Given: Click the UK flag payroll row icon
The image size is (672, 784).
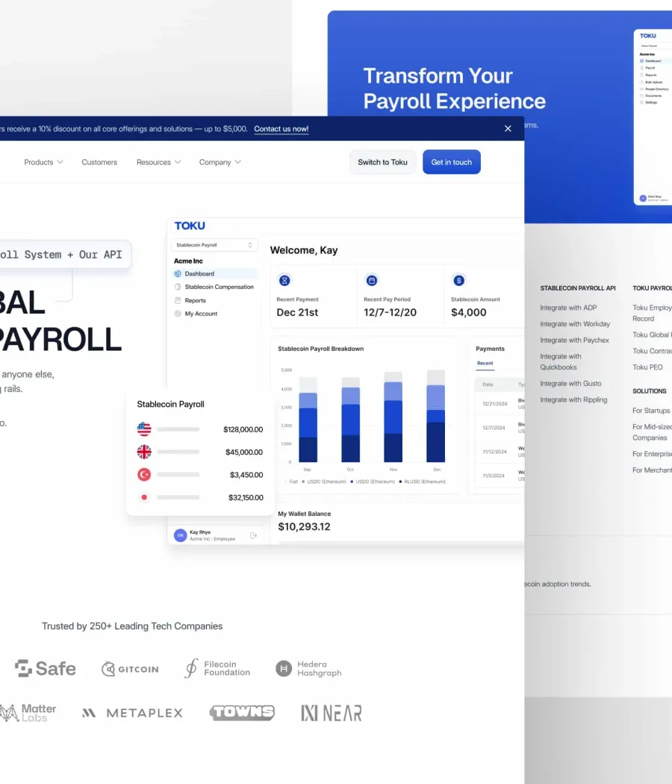Looking at the screenshot, I should coord(144,452).
